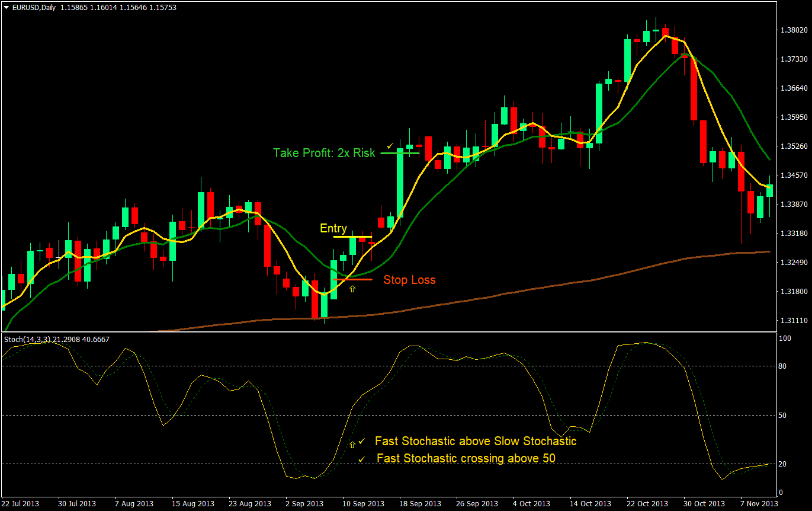The width and height of the screenshot is (812, 511).
Task: Click checkmark beside Fast Stochastic crossing above 50
Action: (362, 459)
